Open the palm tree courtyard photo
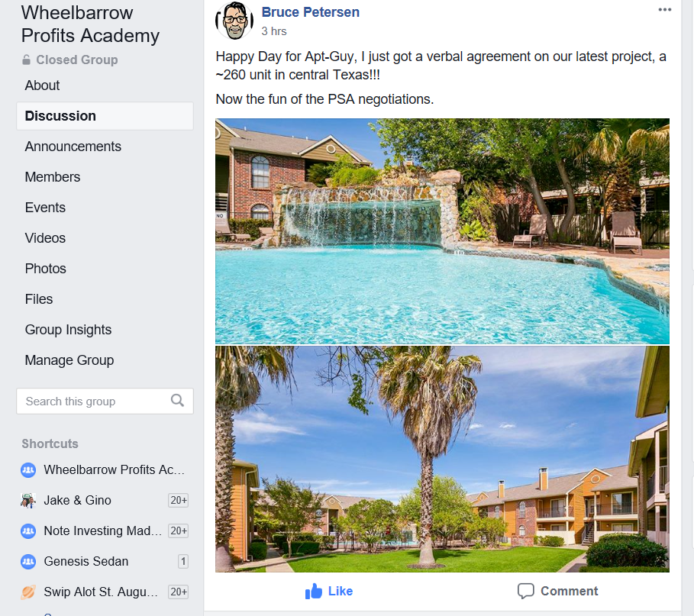694x616 pixels. click(442, 460)
